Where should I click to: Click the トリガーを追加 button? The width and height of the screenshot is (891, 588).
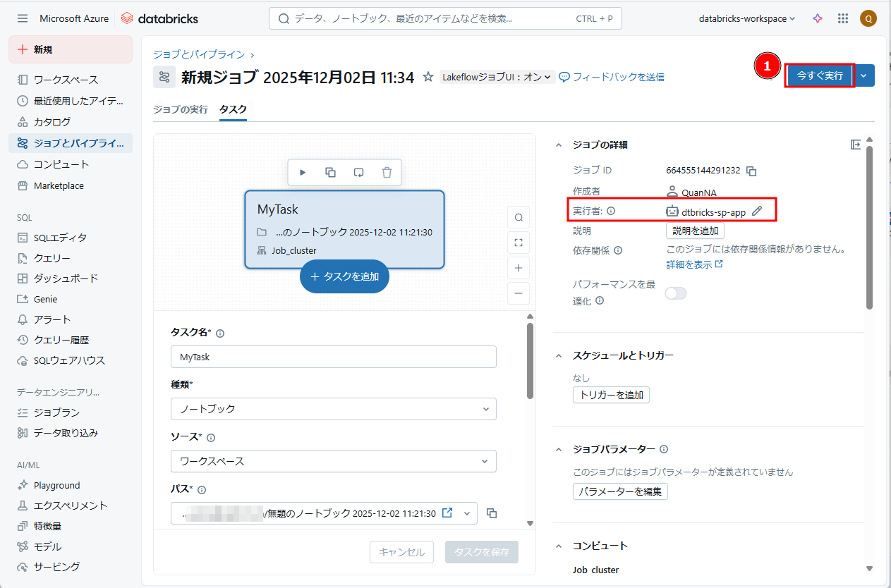611,395
